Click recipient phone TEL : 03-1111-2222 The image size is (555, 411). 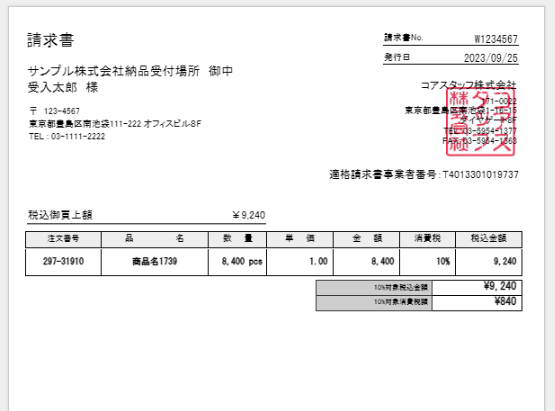(x=67, y=137)
